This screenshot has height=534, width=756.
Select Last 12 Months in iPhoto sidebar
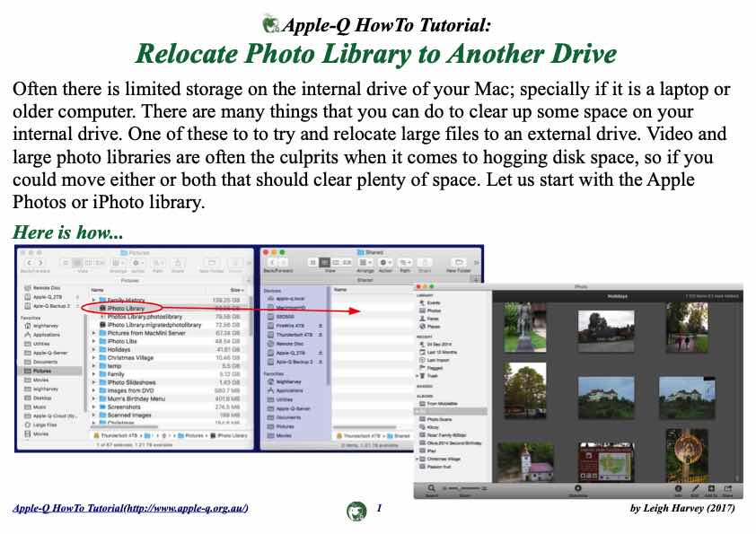tap(438, 353)
